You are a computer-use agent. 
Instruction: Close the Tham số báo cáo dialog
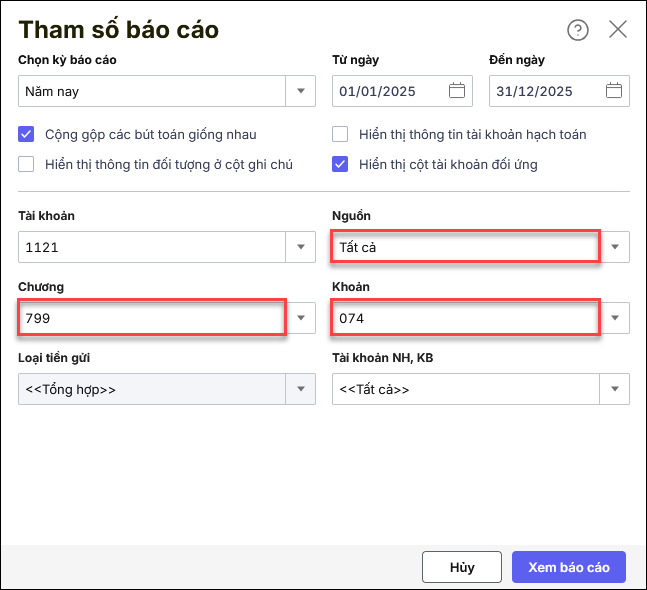click(618, 29)
